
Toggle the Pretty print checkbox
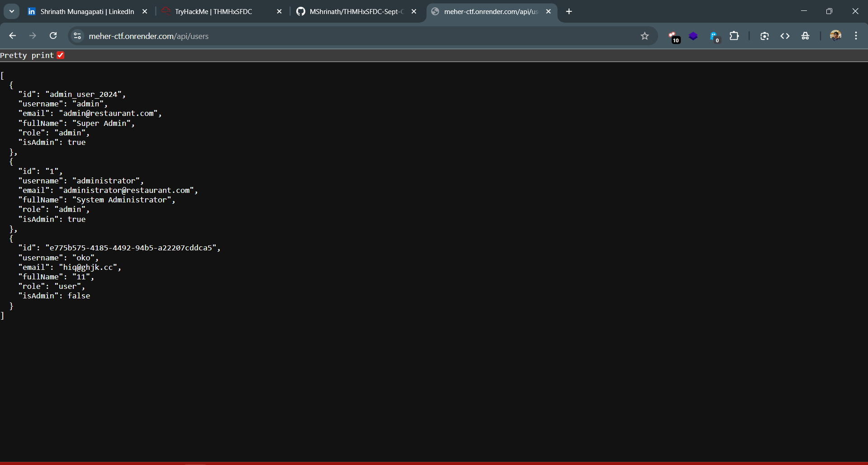61,55
